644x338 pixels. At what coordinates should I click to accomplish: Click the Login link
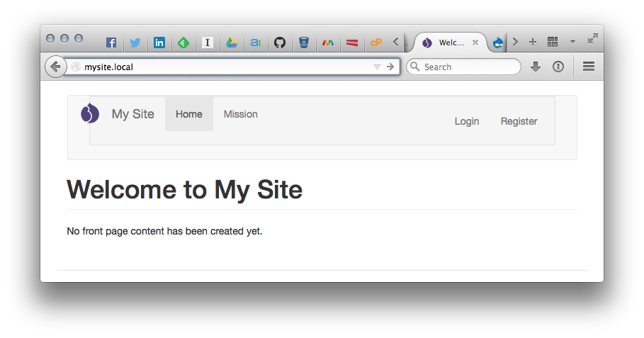467,121
